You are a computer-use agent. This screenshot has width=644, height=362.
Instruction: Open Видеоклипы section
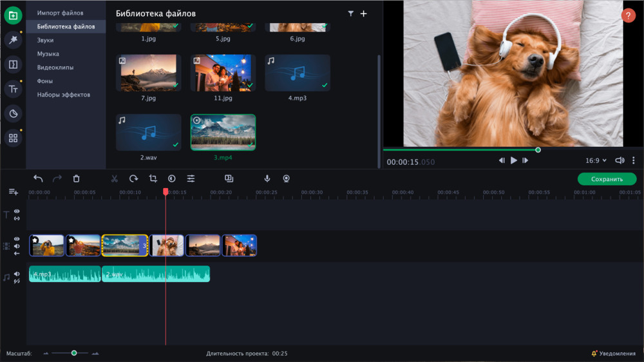coord(55,68)
